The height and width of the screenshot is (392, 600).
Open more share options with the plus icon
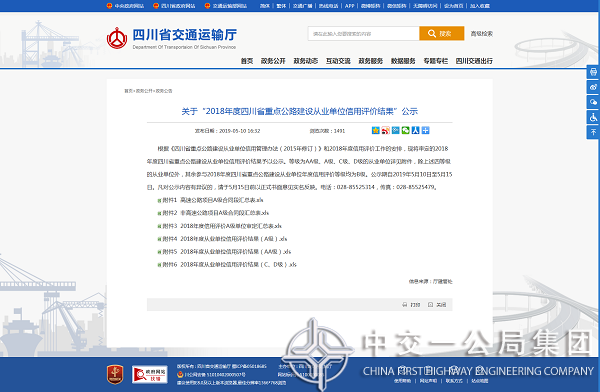pos(426,130)
